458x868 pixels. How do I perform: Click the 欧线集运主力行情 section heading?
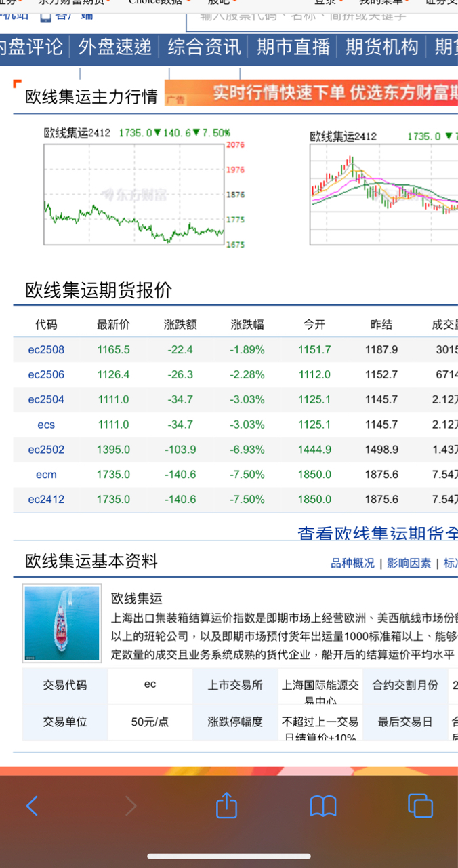[91, 96]
